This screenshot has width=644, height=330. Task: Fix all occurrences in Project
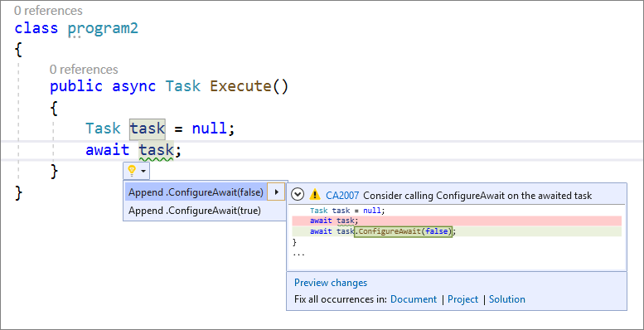click(x=462, y=299)
